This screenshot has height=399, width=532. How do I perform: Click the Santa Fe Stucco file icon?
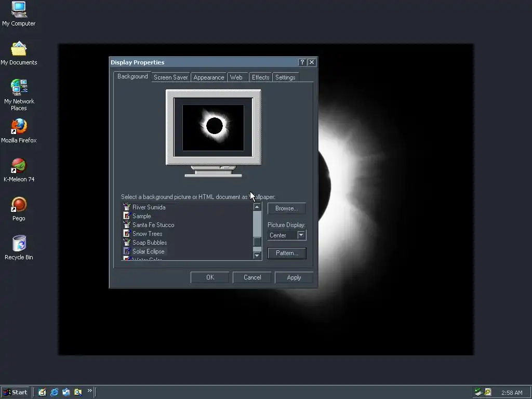(x=127, y=224)
